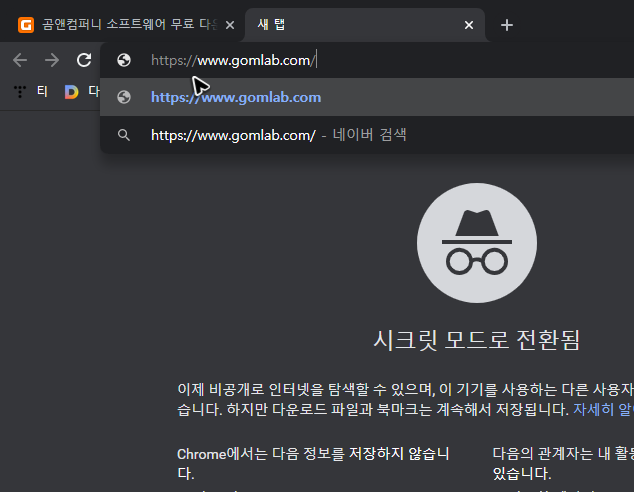
Task: Click globe icon beside gomlab.com suggestion
Action: point(124,97)
